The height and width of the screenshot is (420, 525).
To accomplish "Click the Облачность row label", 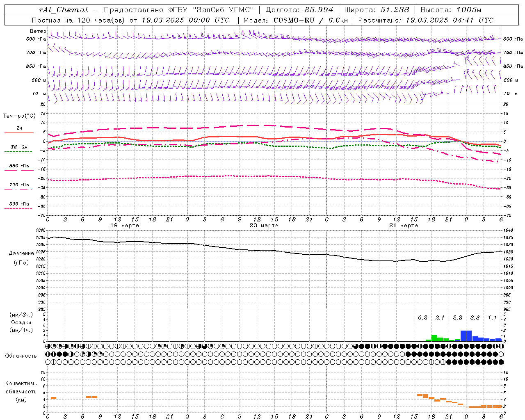I will pos(21,356).
